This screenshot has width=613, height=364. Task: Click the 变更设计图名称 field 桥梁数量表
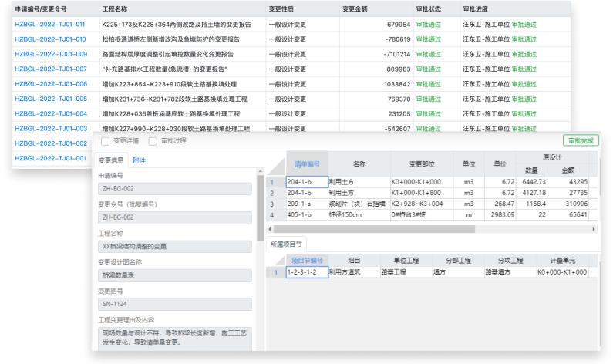[x=175, y=275]
